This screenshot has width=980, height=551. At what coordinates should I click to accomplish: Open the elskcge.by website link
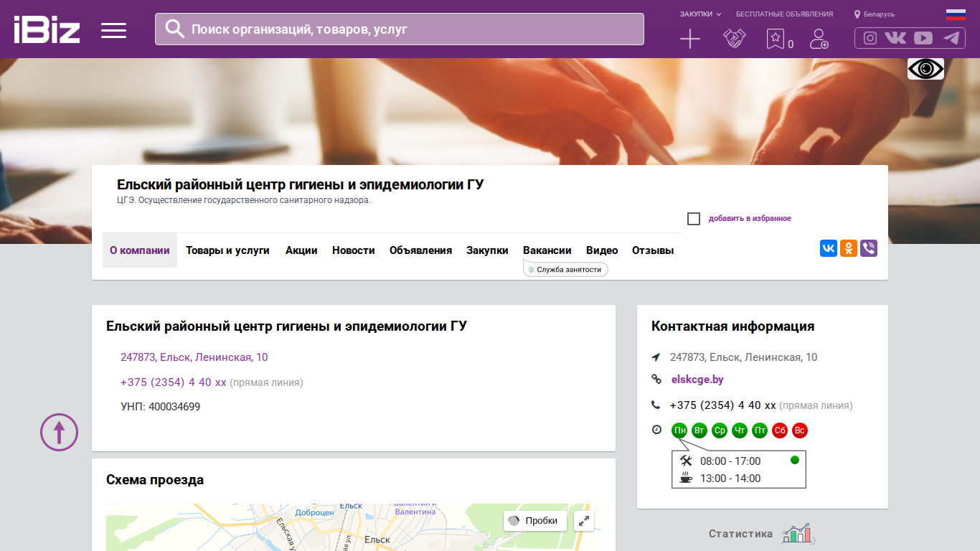697,380
